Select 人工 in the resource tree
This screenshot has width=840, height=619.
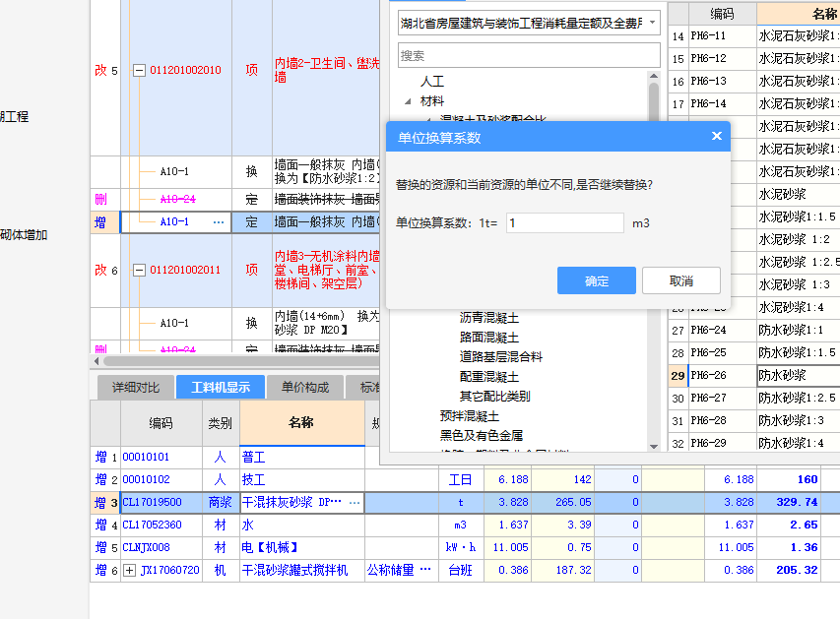coord(431,82)
